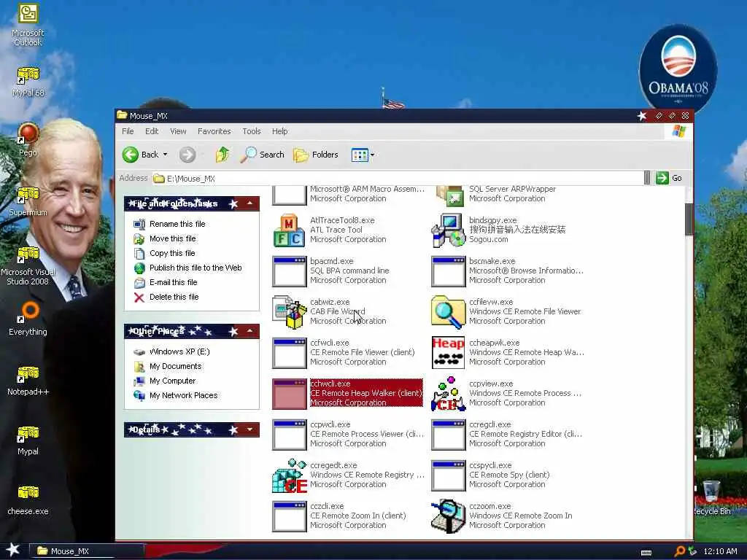Open the Edit menu

[152, 131]
